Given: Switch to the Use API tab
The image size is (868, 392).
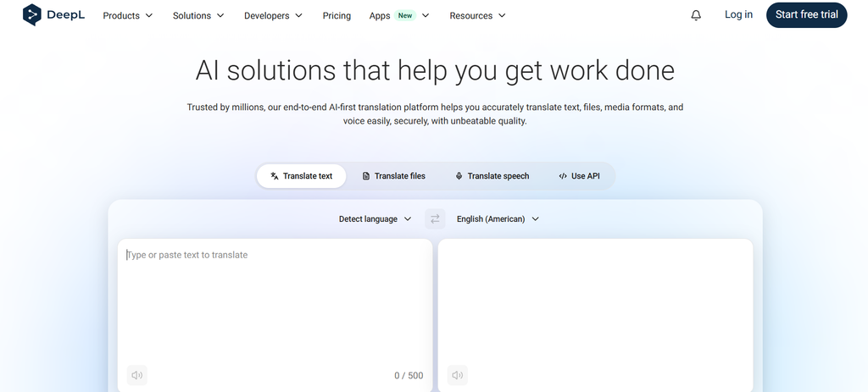Looking at the screenshot, I should click(579, 176).
